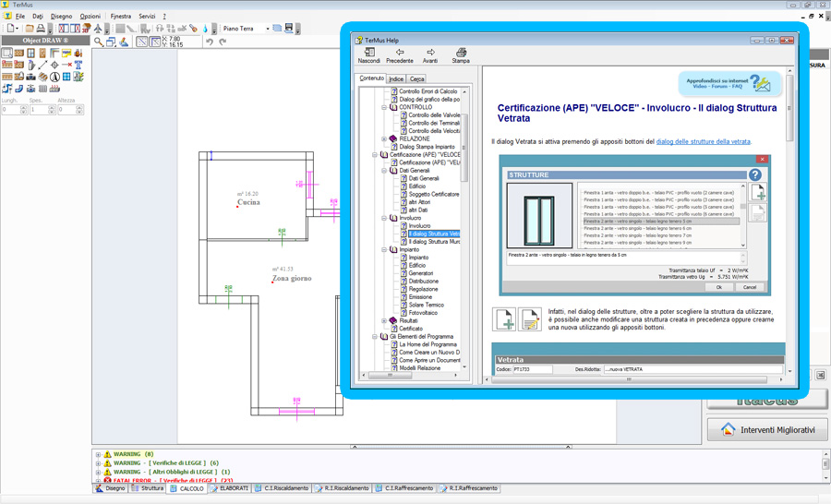The image size is (831, 504).
Task: Collapse the Dati Generali tree node
Action: tap(384, 171)
